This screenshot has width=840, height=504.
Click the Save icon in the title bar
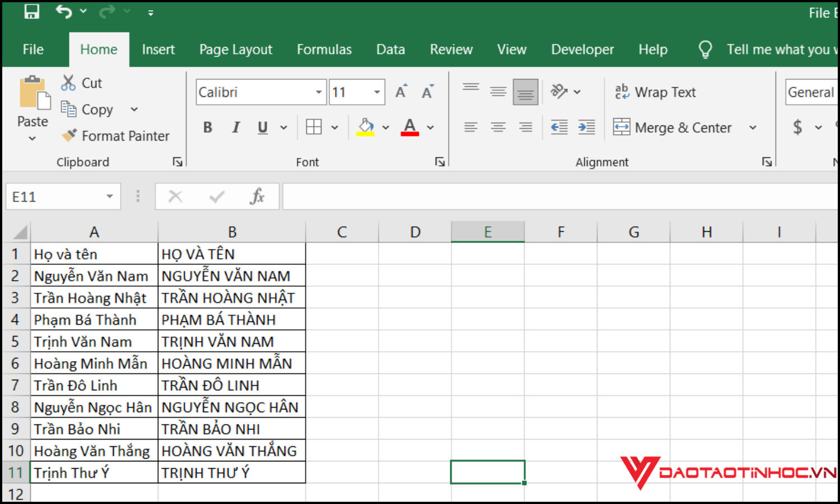tap(32, 12)
